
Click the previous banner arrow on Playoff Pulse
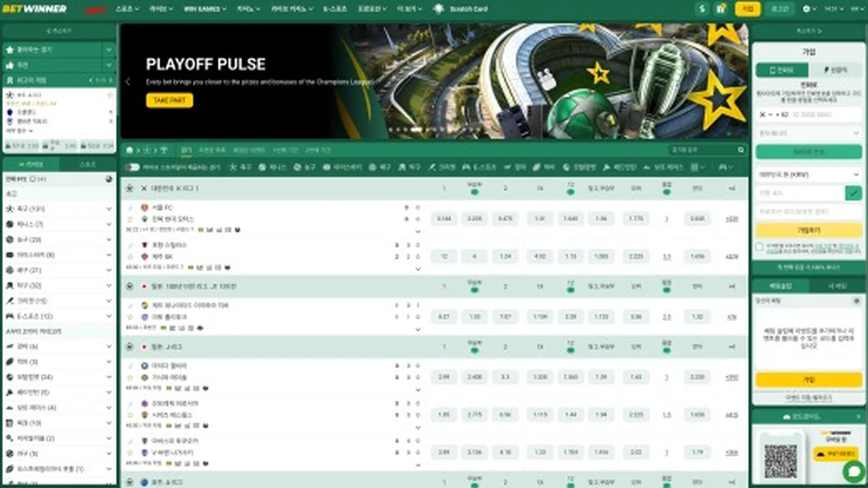click(128, 82)
